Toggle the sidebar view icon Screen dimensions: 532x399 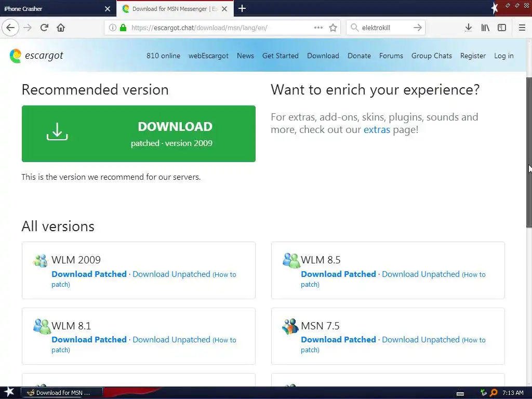502,28
